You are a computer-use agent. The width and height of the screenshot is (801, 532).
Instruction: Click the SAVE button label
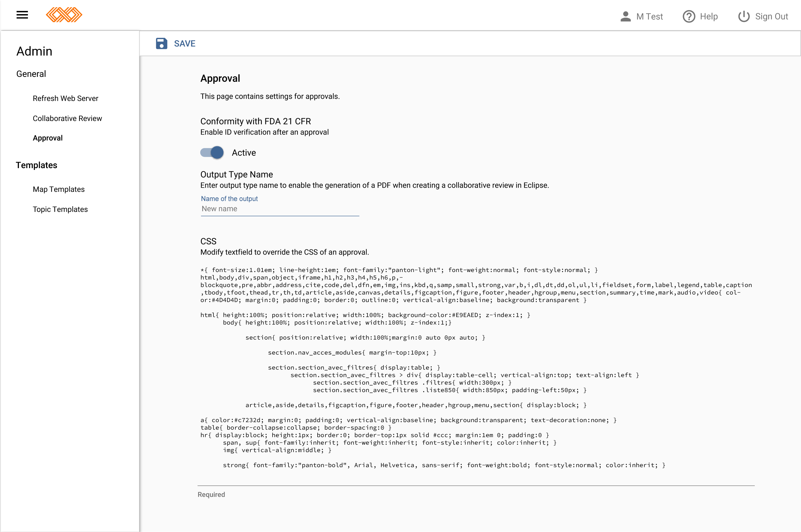[x=185, y=44]
